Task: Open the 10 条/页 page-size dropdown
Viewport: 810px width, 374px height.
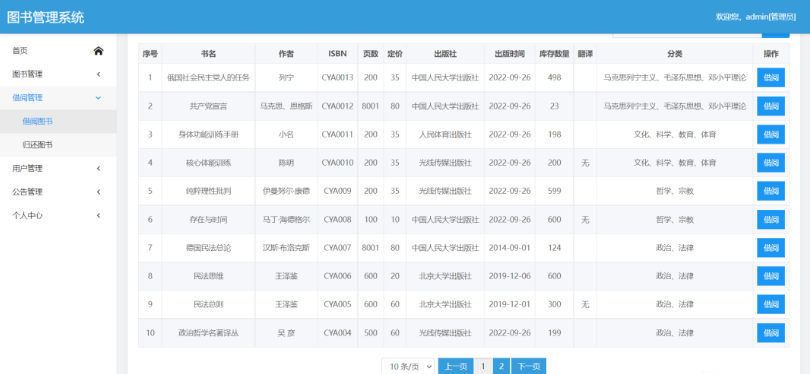Action: point(408,366)
